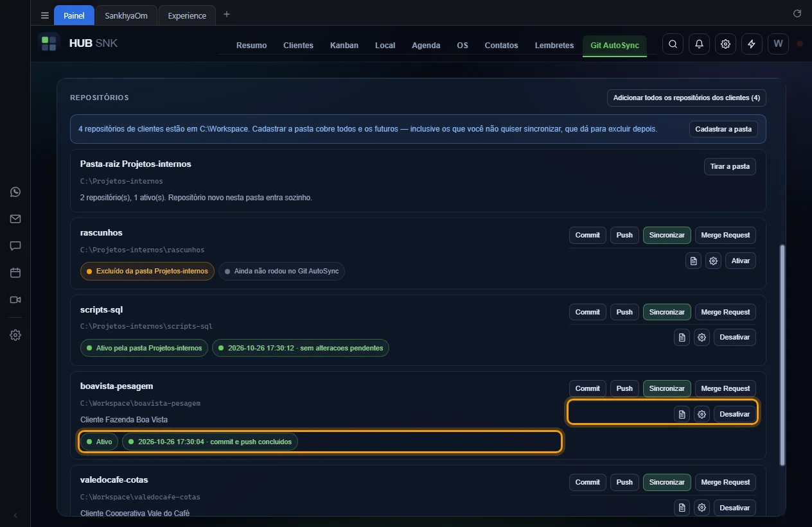The height and width of the screenshot is (527, 812).
Task: Open the log document icon for valedocafe-cotas
Action: coord(682,508)
